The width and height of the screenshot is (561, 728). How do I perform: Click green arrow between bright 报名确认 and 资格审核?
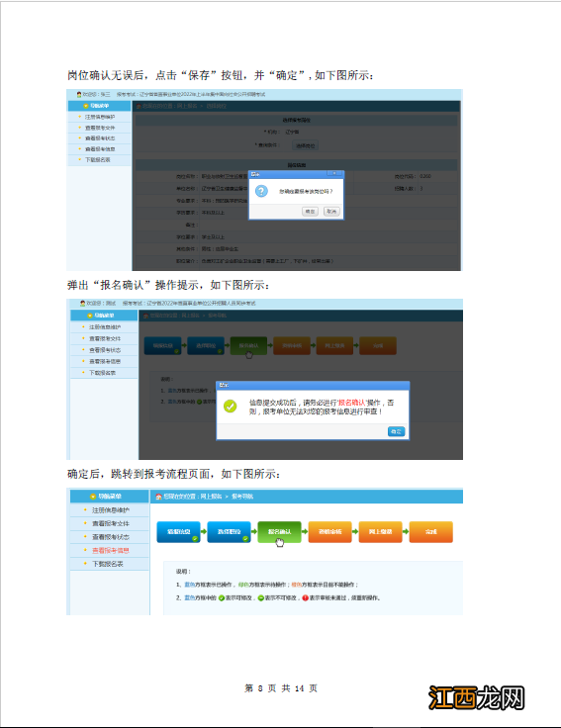pyautogui.click(x=305, y=531)
